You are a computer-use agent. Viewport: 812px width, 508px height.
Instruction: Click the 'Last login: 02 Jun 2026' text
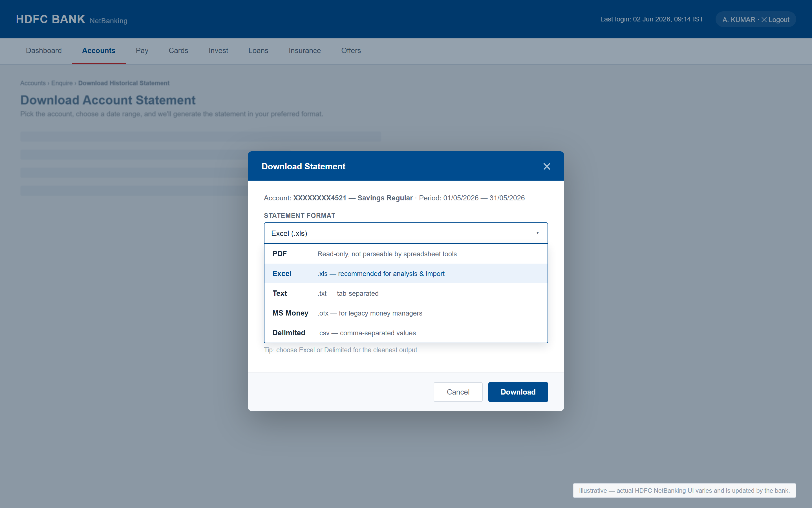point(652,19)
